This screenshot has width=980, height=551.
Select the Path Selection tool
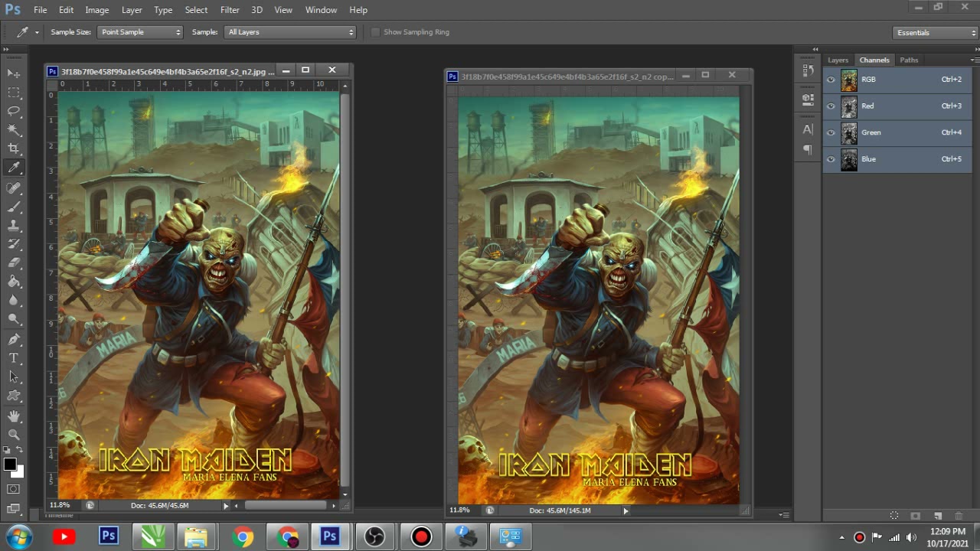pyautogui.click(x=14, y=377)
